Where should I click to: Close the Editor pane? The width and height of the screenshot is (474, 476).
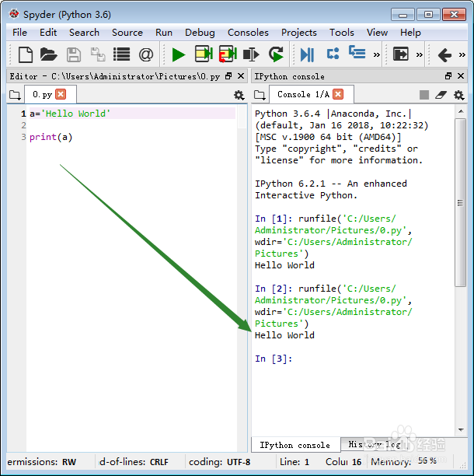[241, 76]
